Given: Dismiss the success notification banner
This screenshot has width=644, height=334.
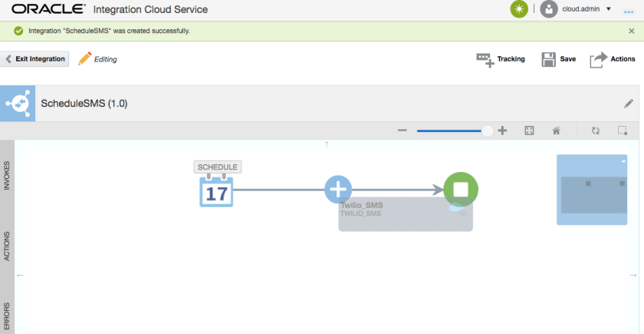Looking at the screenshot, I should (631, 31).
